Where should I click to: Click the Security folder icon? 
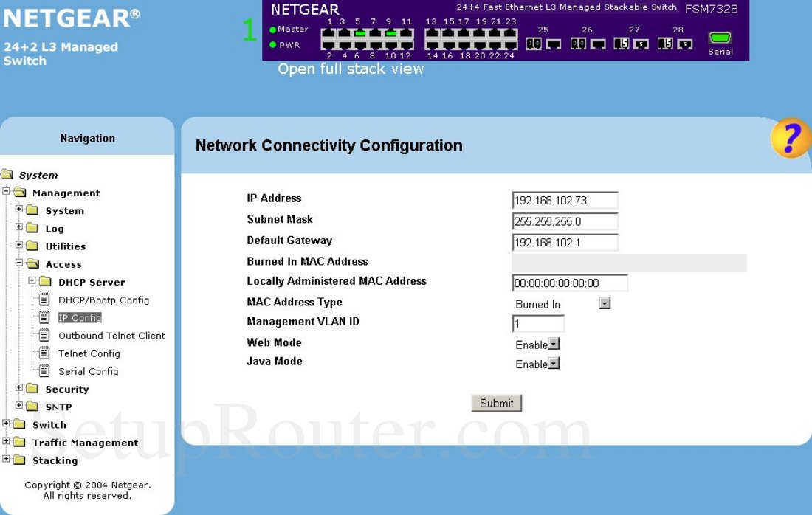[32, 388]
